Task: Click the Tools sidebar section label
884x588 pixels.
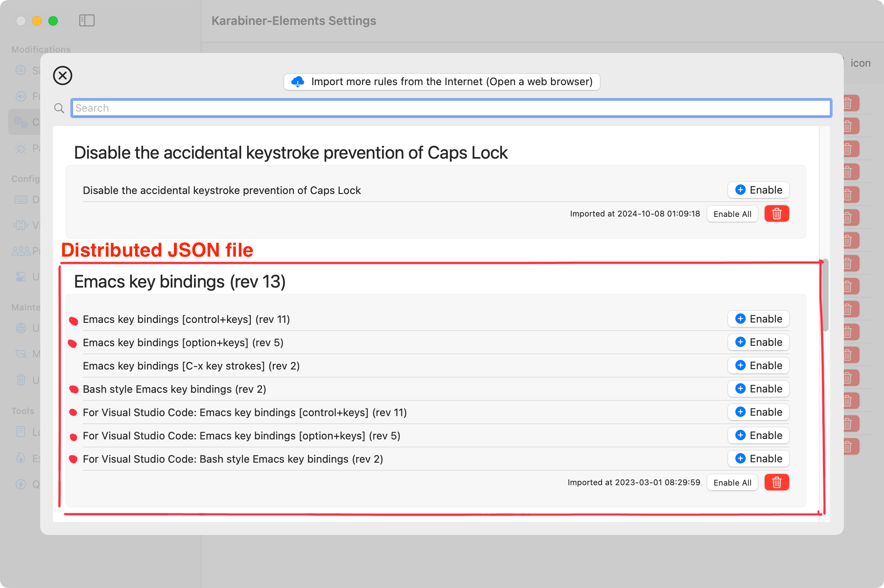Action: (x=23, y=411)
